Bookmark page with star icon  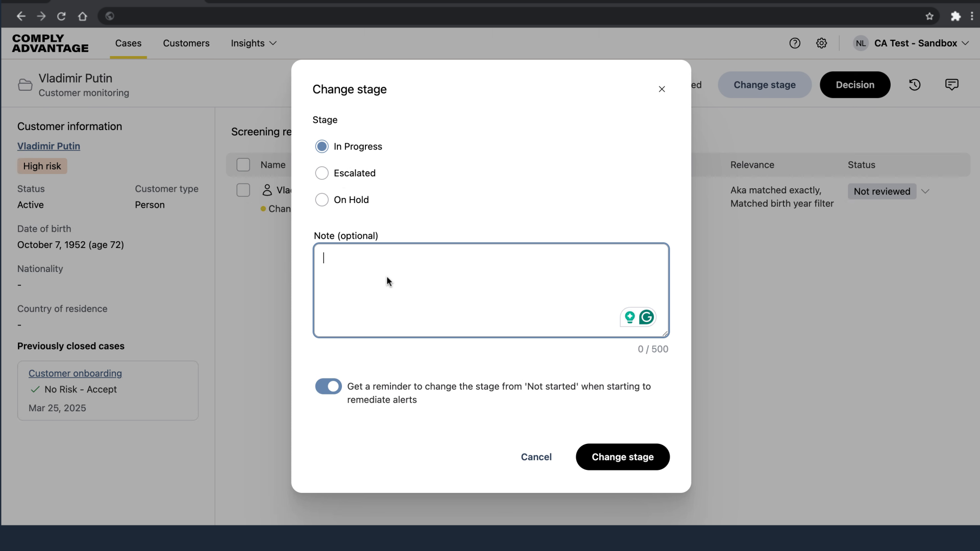929,16
